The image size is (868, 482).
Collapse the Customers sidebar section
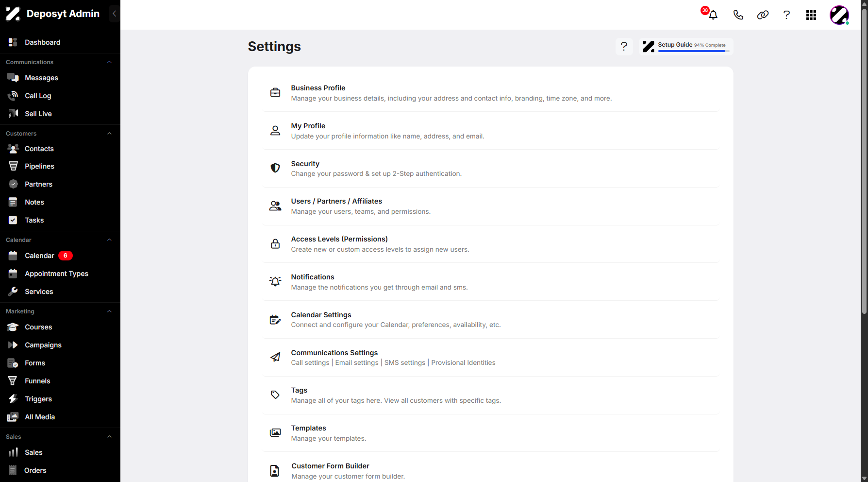109,134
